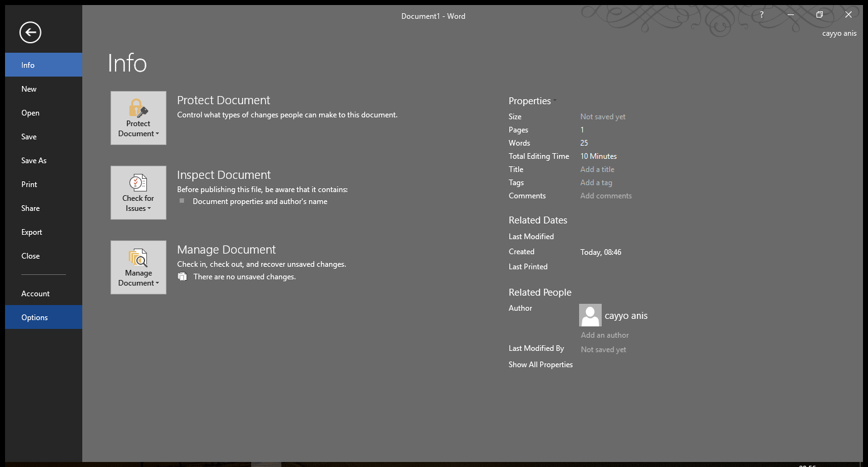Image resolution: width=868 pixels, height=467 pixels.
Task: Select Save As in the sidebar
Action: 43,161
